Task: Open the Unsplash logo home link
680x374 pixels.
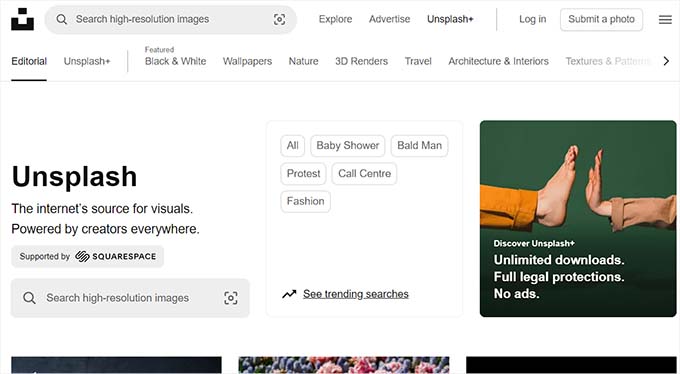Action: (x=23, y=19)
